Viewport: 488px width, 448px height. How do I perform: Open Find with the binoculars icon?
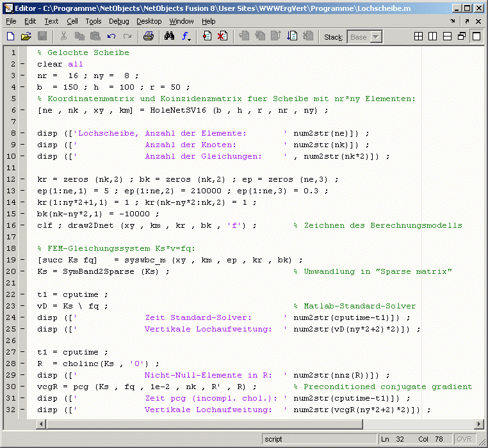(169, 36)
